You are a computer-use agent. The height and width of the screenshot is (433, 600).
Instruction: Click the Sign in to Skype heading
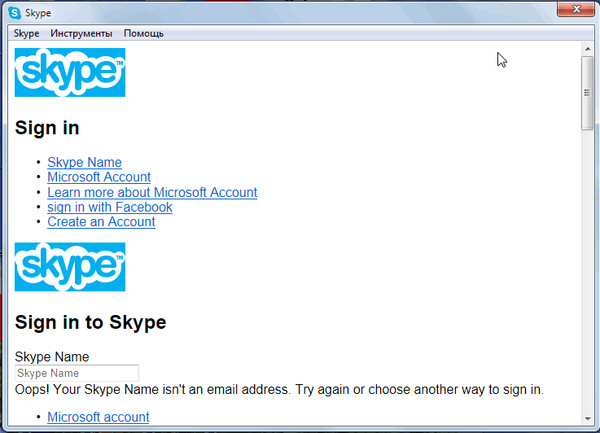point(91,322)
